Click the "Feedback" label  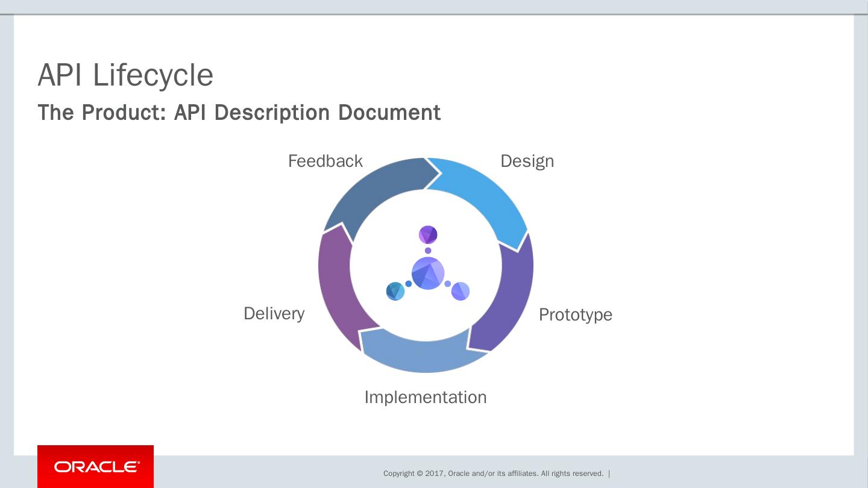[x=325, y=161]
